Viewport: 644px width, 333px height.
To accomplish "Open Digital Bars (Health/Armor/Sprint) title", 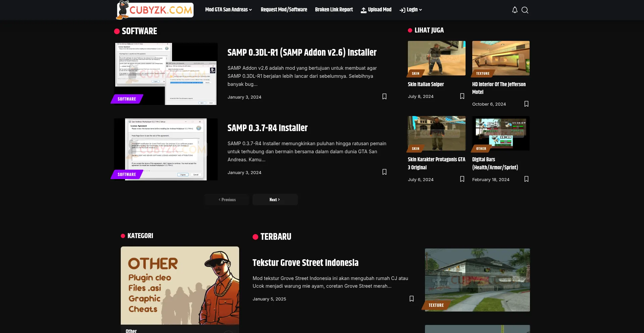I will 495,164.
